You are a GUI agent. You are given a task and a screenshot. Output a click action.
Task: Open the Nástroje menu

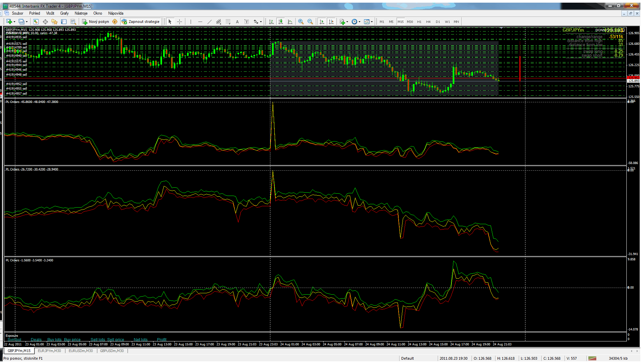81,13
